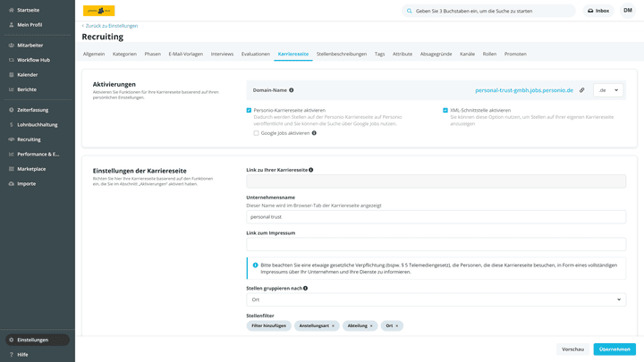
Task: Open the Filter hinzufügen selector
Action: click(x=268, y=325)
